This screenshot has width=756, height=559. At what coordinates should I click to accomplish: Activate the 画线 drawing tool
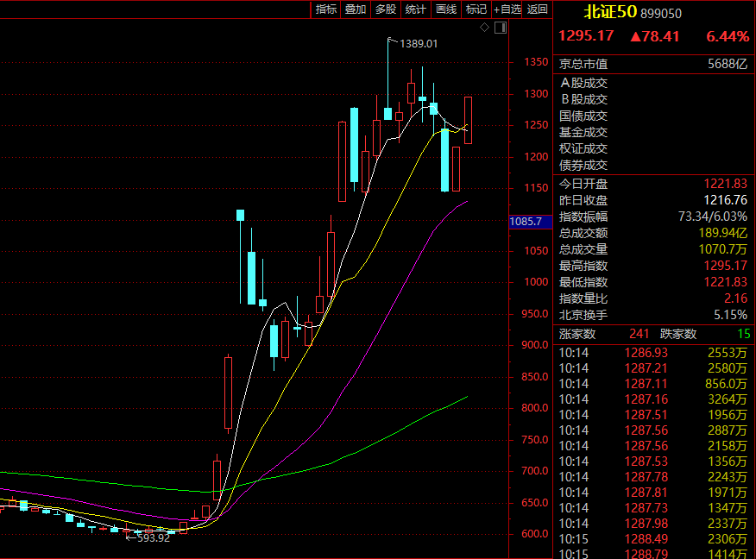445,9
